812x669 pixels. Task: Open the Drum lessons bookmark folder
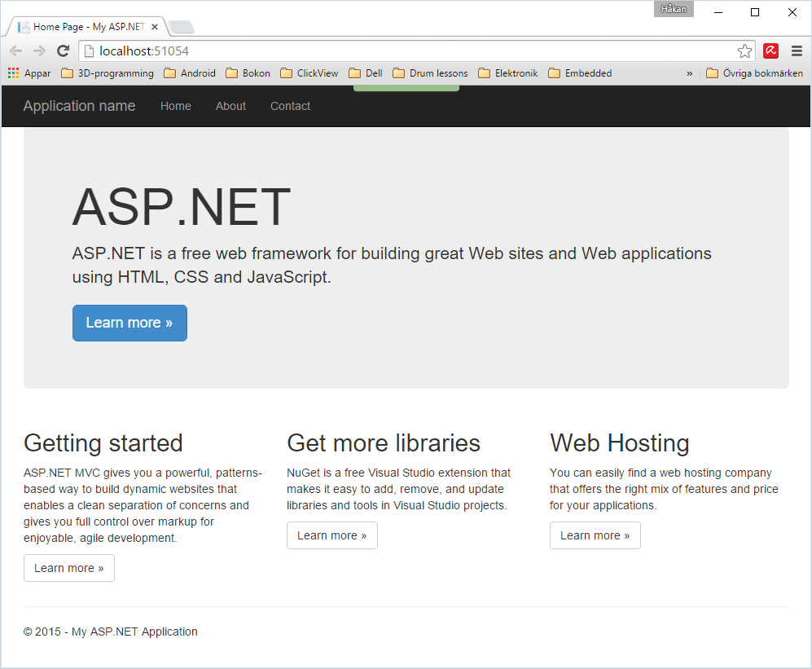(x=430, y=73)
